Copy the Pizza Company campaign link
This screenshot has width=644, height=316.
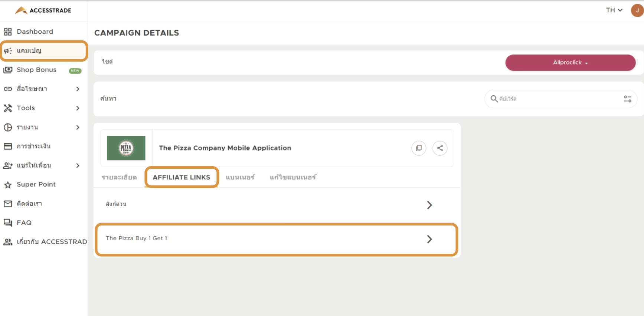point(419,148)
